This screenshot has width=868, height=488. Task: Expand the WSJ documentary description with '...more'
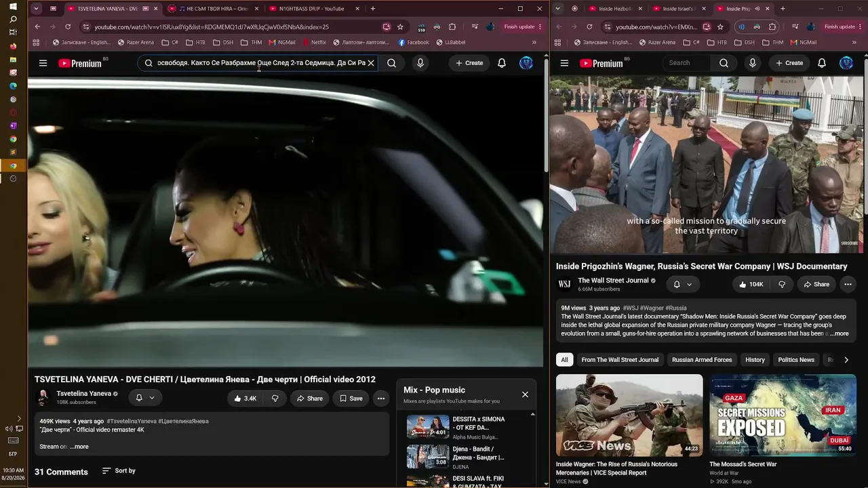[839, 333]
